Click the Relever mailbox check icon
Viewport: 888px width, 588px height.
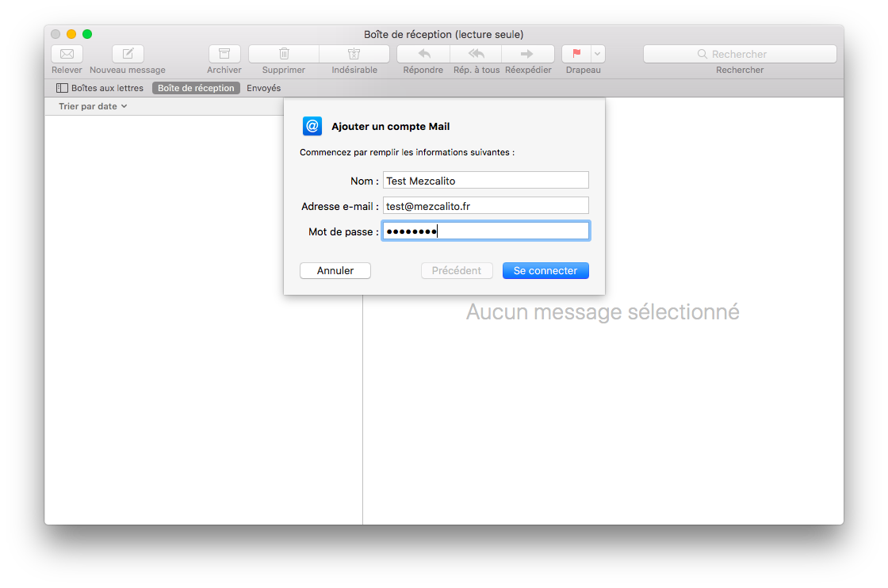[x=67, y=54]
